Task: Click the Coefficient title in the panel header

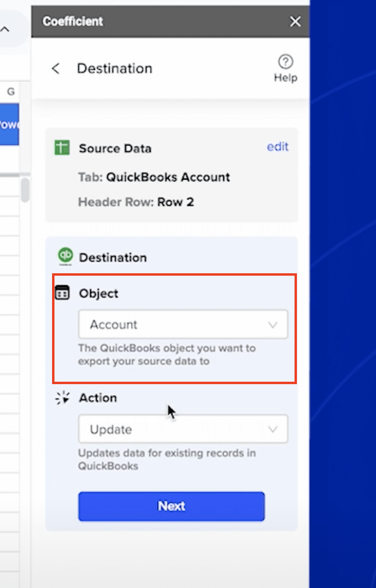Action: 73,22
